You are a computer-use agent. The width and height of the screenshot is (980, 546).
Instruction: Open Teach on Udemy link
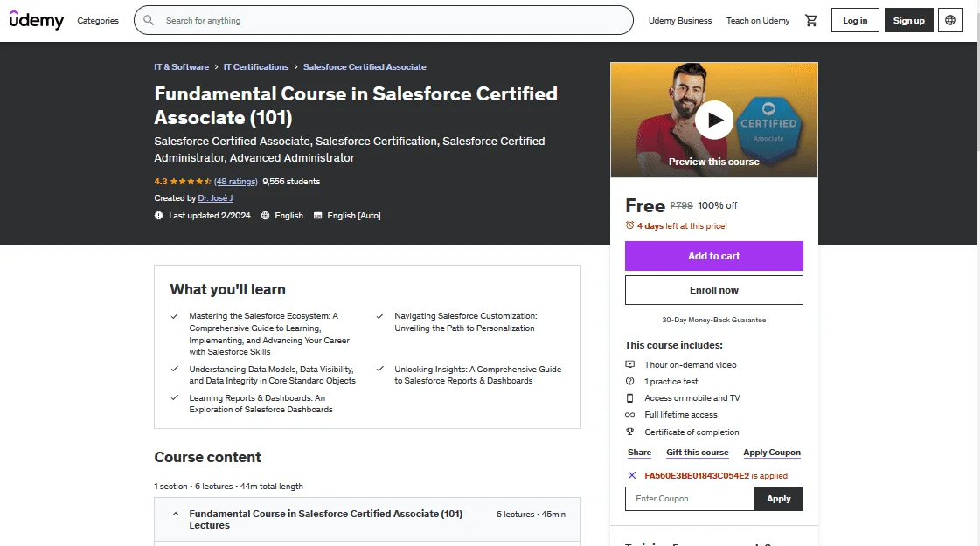point(757,21)
